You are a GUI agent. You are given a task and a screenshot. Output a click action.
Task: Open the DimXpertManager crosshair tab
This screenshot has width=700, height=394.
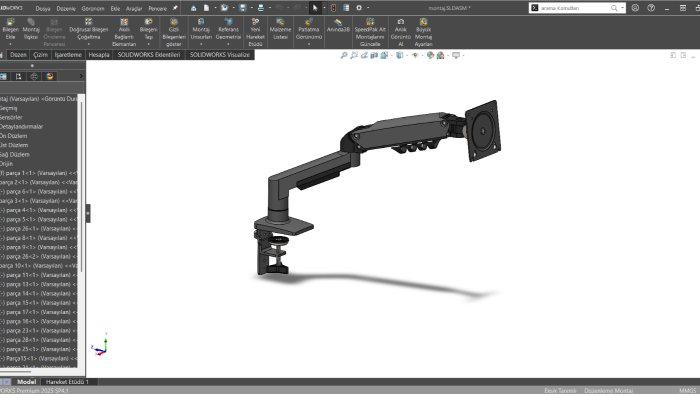[x=34, y=76]
